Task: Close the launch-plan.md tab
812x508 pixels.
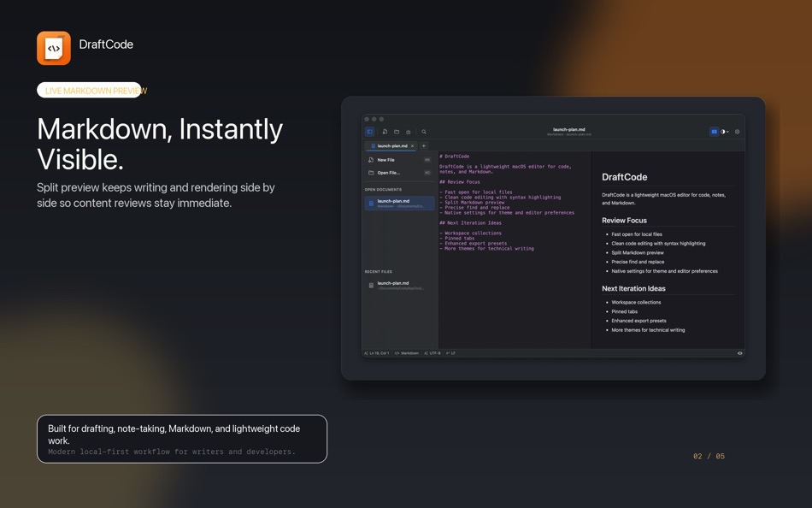Action: pos(413,146)
